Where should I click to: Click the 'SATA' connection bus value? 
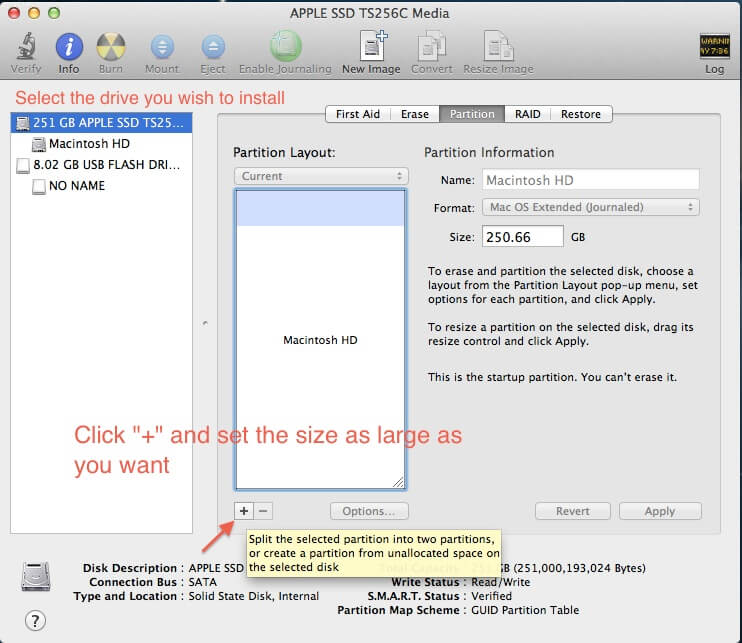[x=203, y=582]
